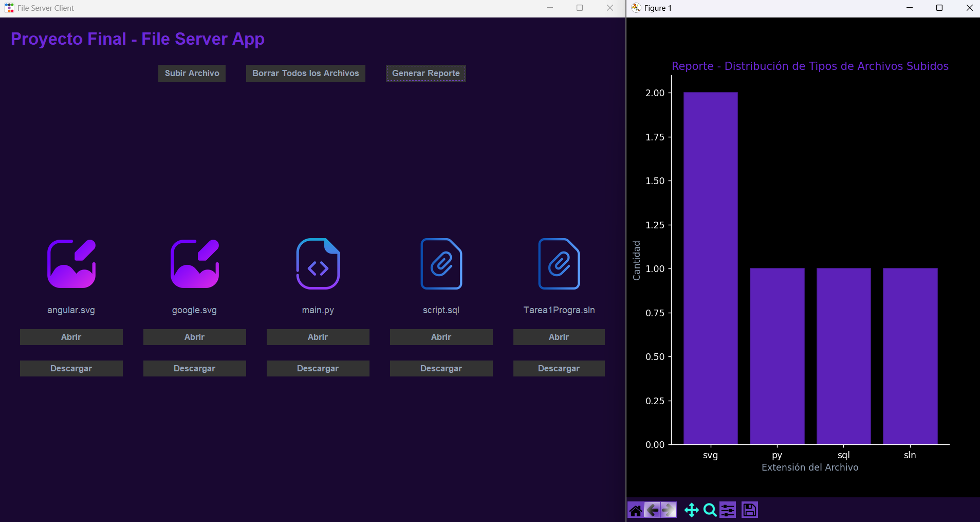Click the Subir Archivo button
The image size is (980, 522).
[192, 73]
